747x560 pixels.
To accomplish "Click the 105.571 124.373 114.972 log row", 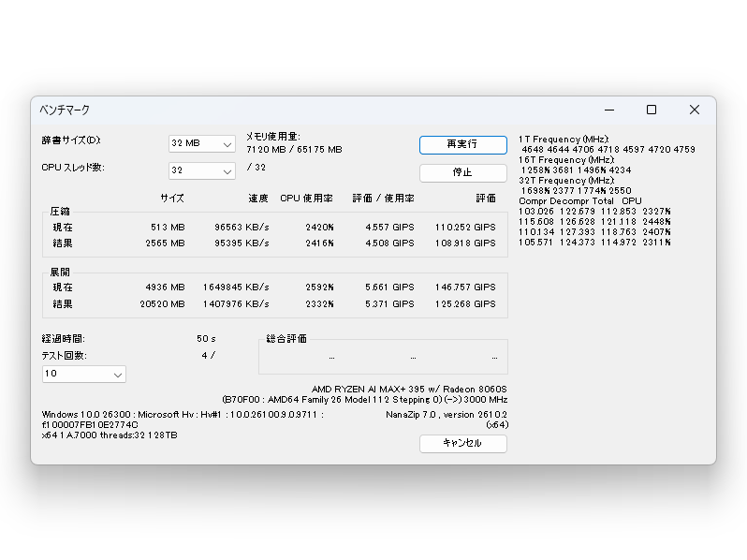I will [x=595, y=243].
